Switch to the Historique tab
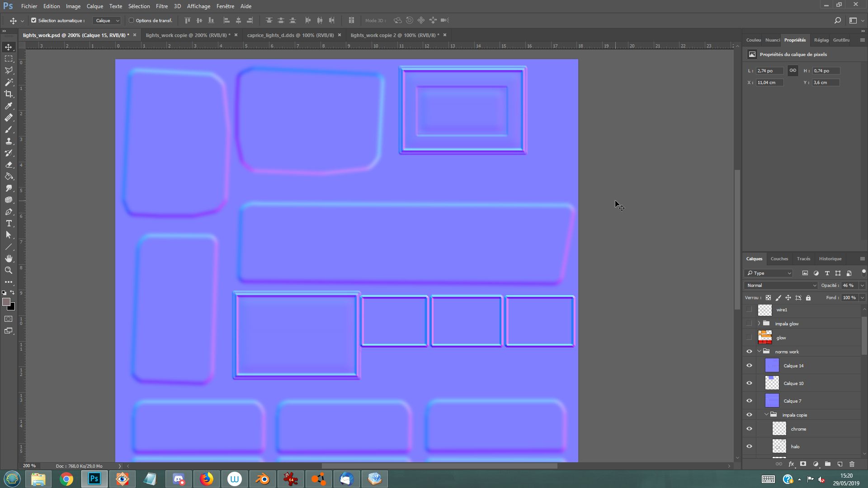The height and width of the screenshot is (488, 868). coord(830,259)
